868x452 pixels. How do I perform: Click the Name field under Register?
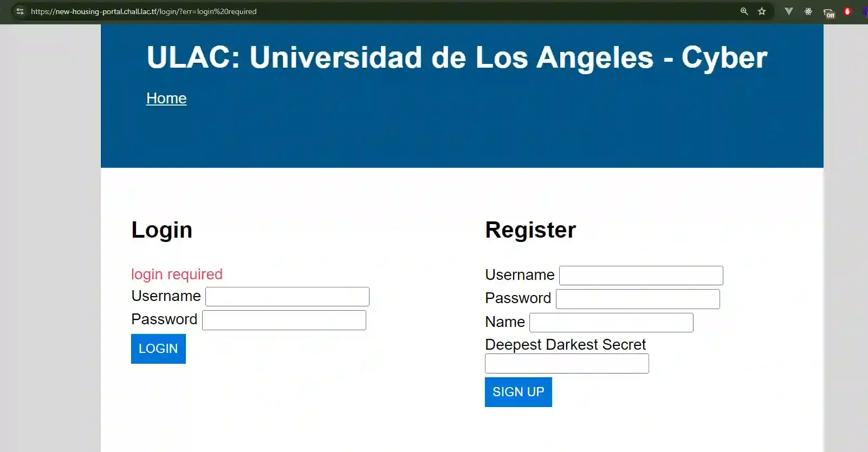[611, 322]
